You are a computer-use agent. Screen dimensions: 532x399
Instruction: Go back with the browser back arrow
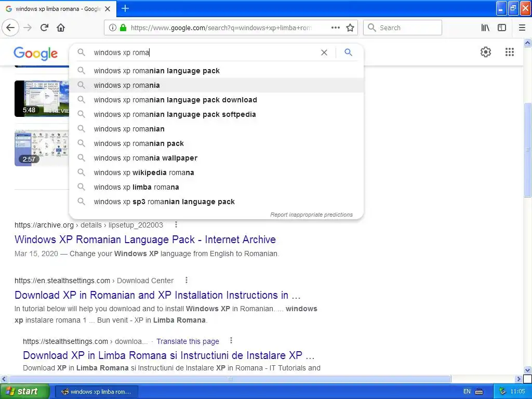pos(10,28)
